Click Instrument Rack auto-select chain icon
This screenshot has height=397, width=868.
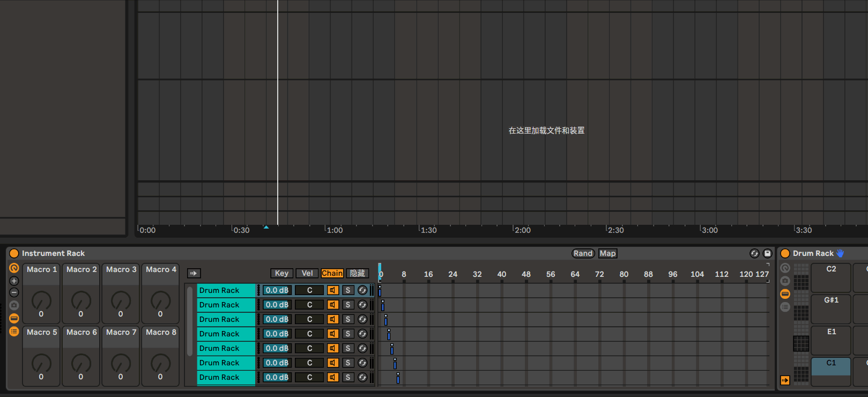click(x=194, y=274)
